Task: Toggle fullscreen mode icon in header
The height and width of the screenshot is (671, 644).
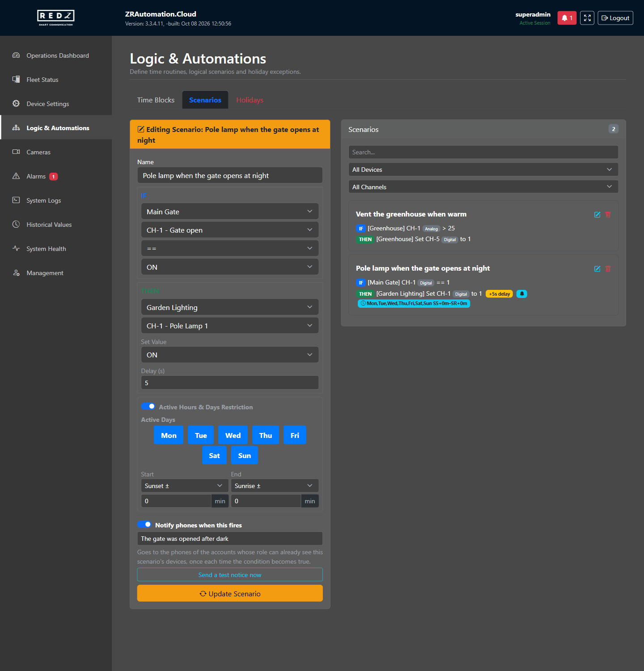Action: point(587,18)
